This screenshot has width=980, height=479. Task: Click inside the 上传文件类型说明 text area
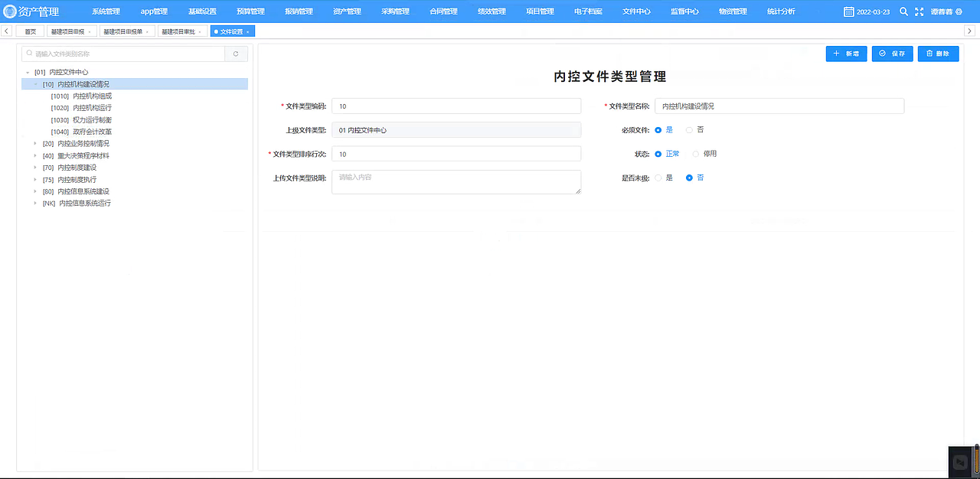pyautogui.click(x=456, y=182)
